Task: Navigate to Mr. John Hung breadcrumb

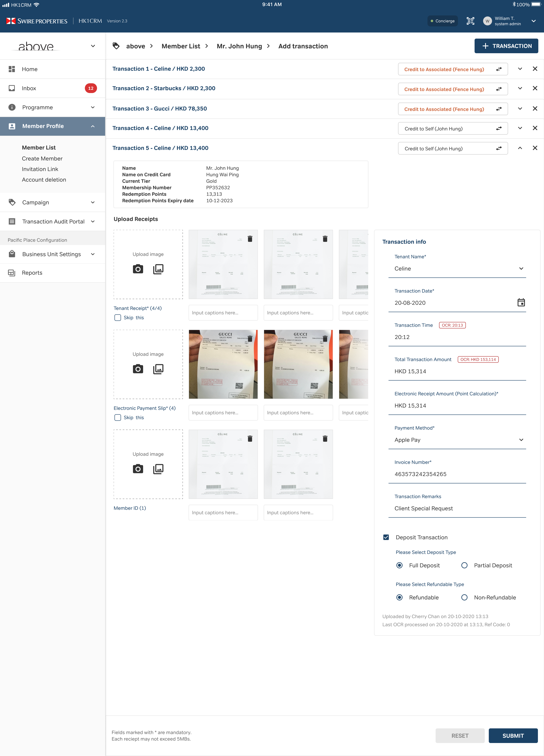Action: [240, 46]
